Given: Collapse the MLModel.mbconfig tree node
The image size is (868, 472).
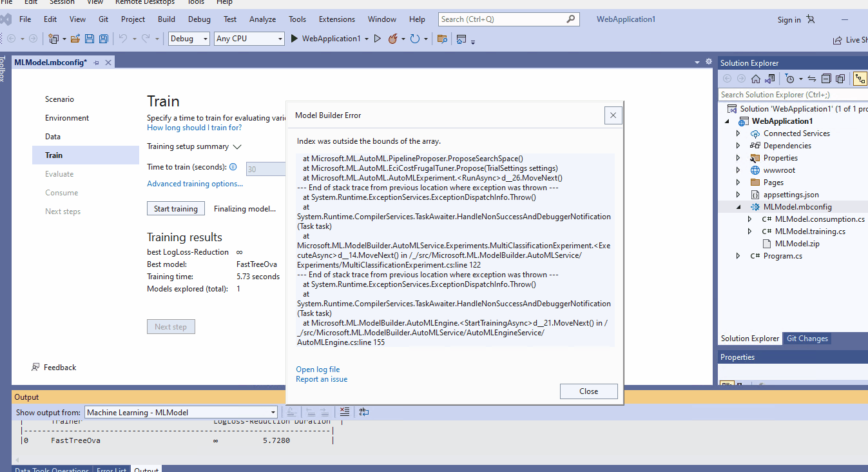Looking at the screenshot, I should 738,207.
